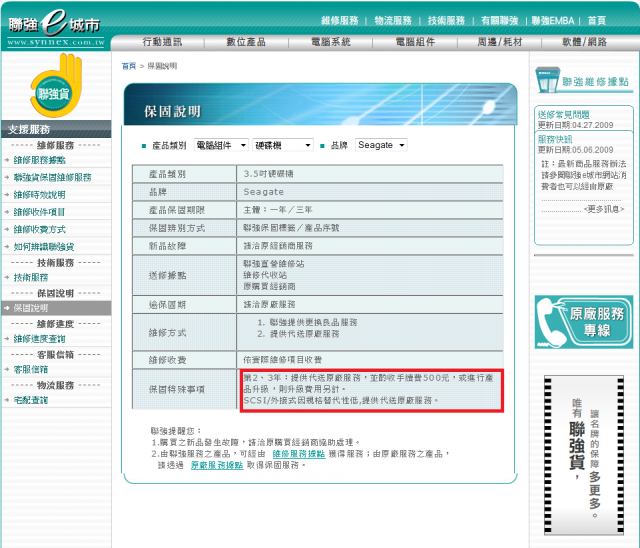Viewport: 640px width, 548px height.
Task: Open the 硬碟機 sub-category dropdown
Action: click(282, 145)
